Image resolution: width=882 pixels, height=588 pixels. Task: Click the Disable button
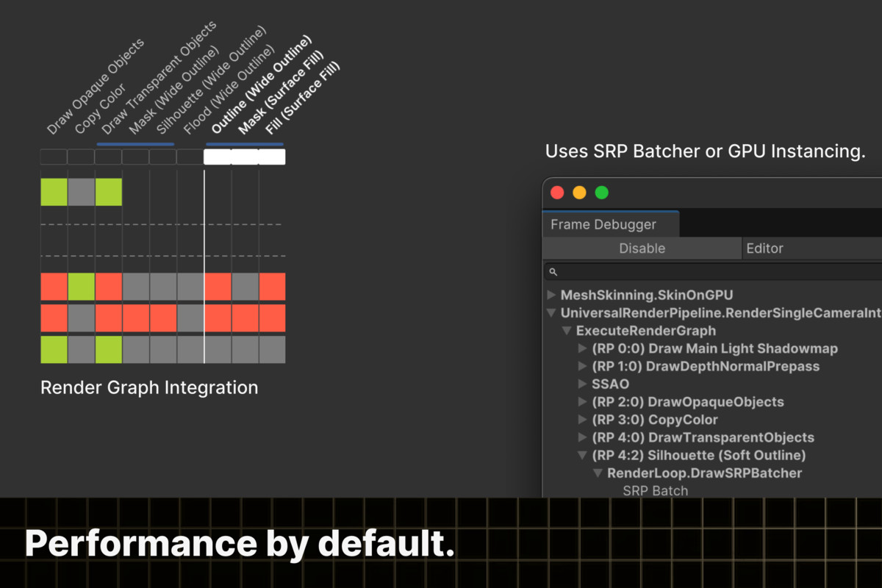[x=642, y=248]
